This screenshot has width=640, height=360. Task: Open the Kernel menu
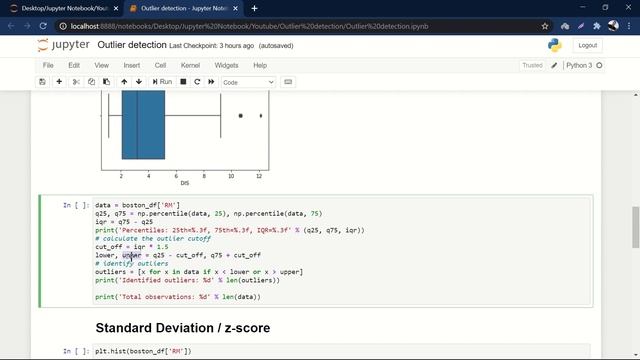click(190, 65)
